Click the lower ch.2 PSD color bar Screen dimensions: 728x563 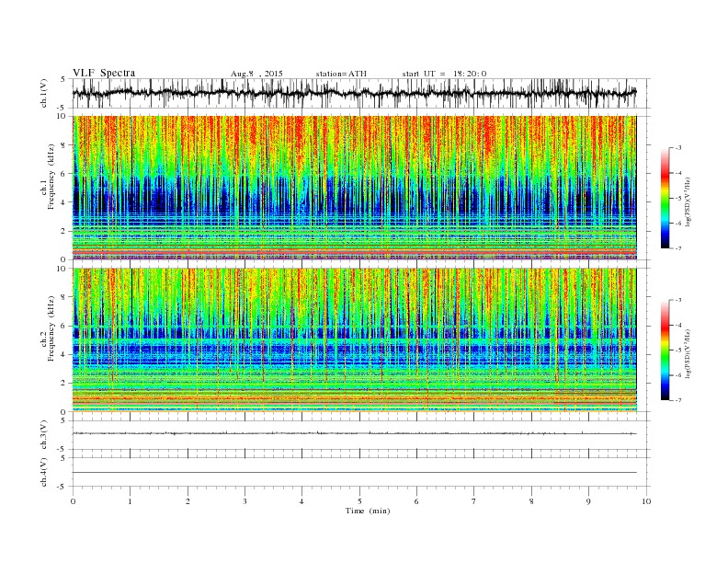click(665, 350)
